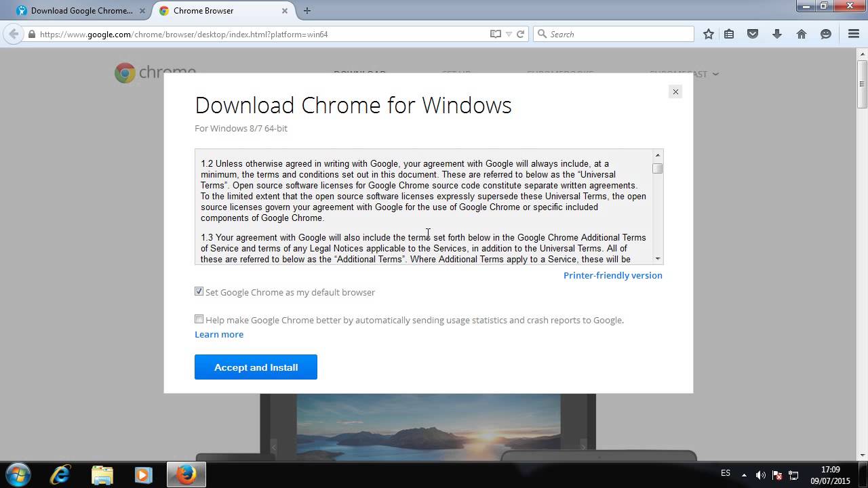
Task: Click the lock icon in the address bar
Action: pyautogui.click(x=32, y=34)
